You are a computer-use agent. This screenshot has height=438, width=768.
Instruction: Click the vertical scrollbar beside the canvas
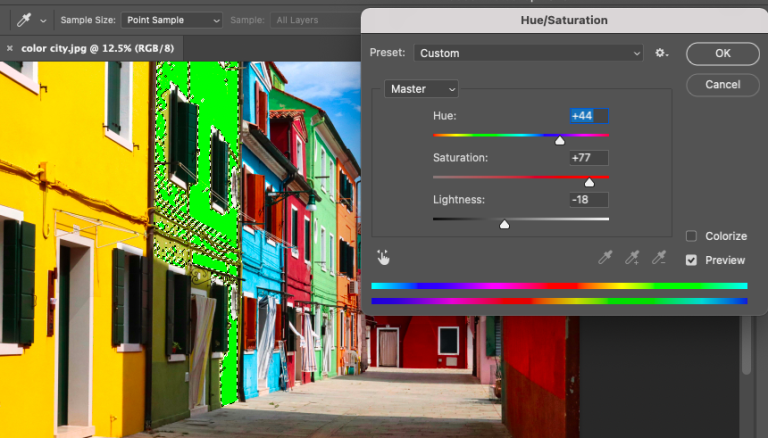(x=746, y=345)
